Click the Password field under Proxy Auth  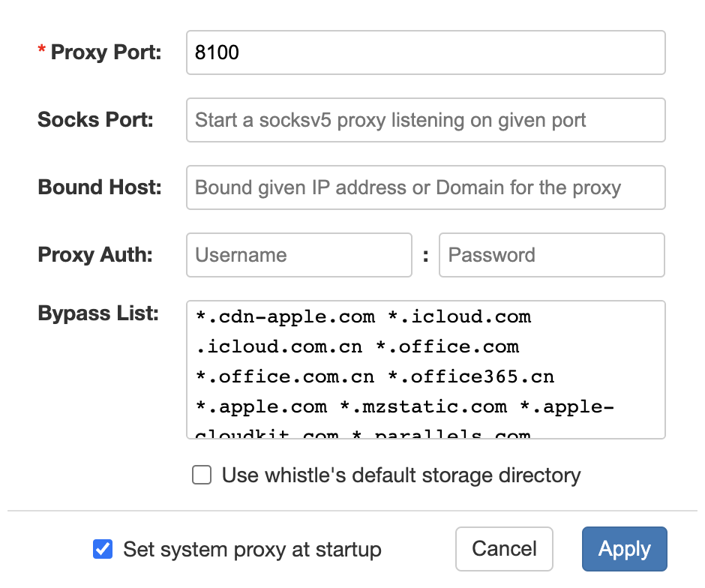click(552, 255)
